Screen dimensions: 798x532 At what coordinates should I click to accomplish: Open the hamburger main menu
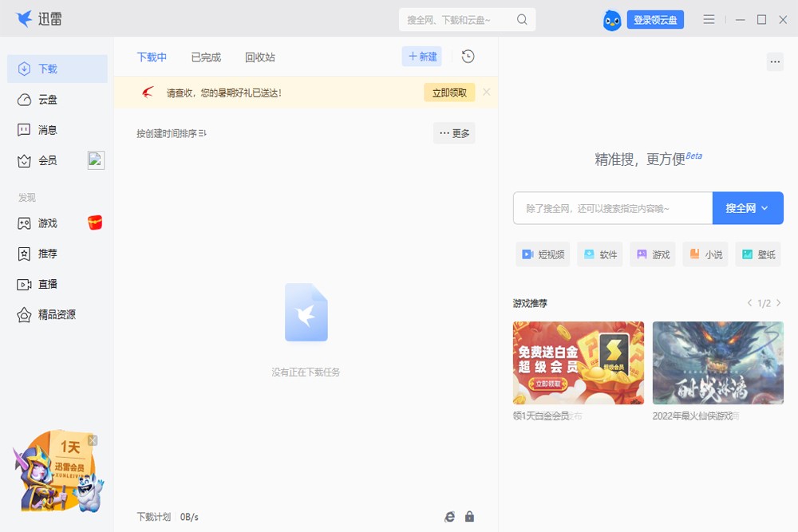coord(709,19)
